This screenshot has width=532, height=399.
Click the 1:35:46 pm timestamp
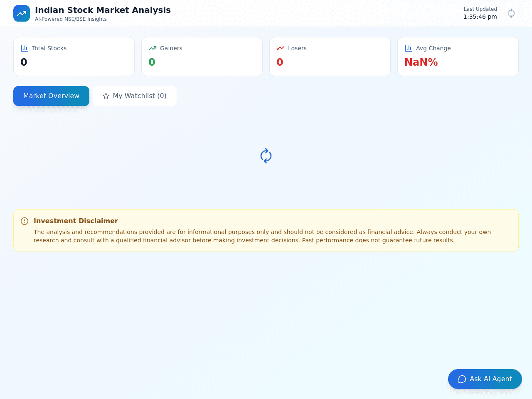coord(480,17)
